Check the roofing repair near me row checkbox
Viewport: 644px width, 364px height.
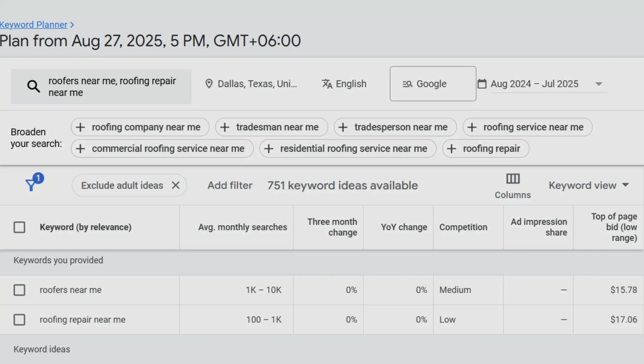(x=19, y=320)
